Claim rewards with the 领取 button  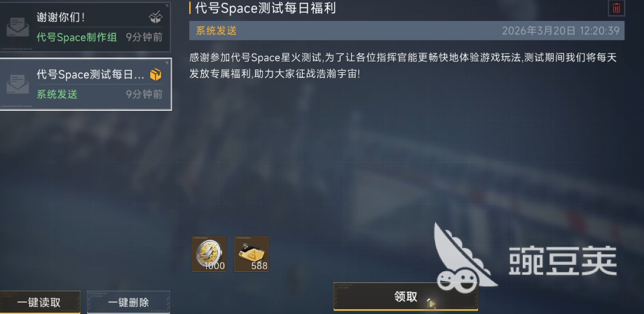point(405,296)
